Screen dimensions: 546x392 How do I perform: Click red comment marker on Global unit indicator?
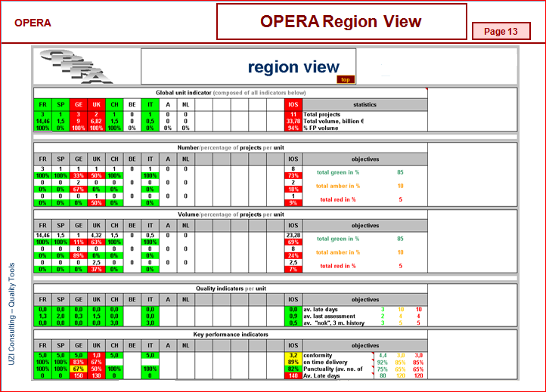tap(426, 90)
